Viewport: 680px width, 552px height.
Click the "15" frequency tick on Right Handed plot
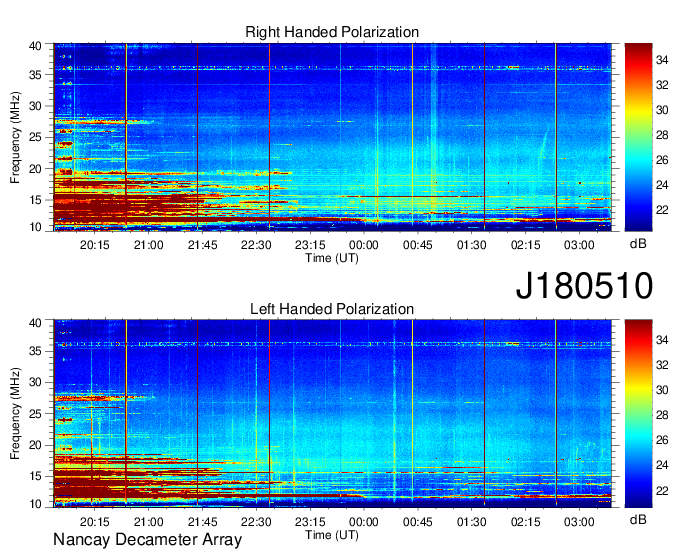tap(35, 200)
